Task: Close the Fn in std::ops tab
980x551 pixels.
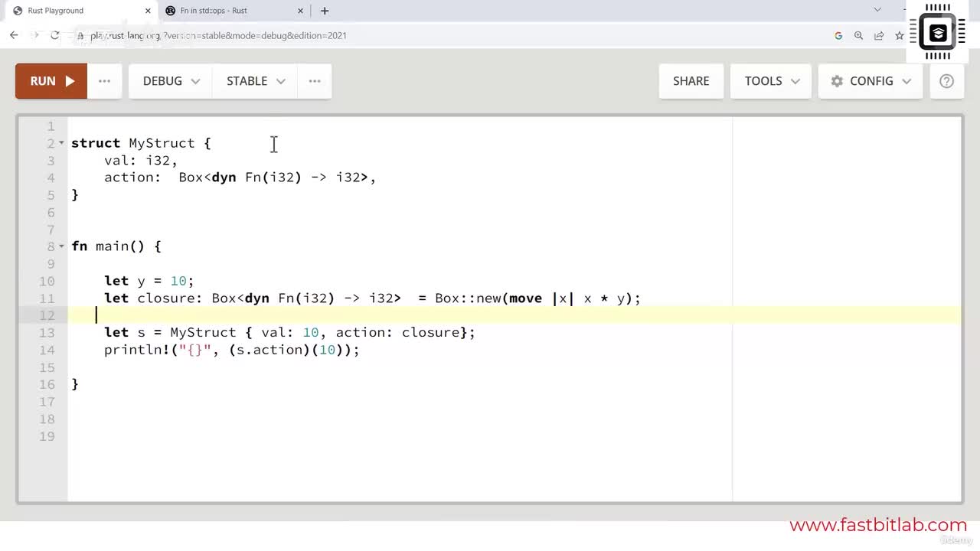Action: tap(301, 11)
